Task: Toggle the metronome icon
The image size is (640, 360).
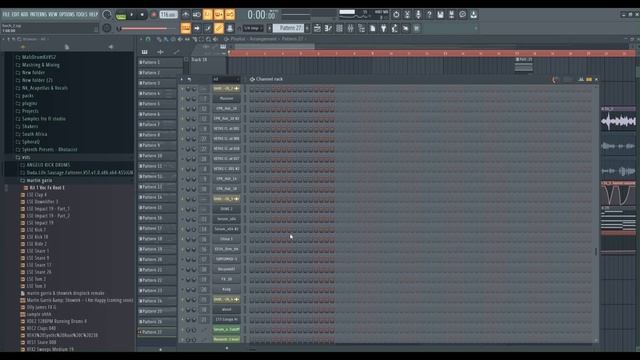Action: click(x=186, y=15)
